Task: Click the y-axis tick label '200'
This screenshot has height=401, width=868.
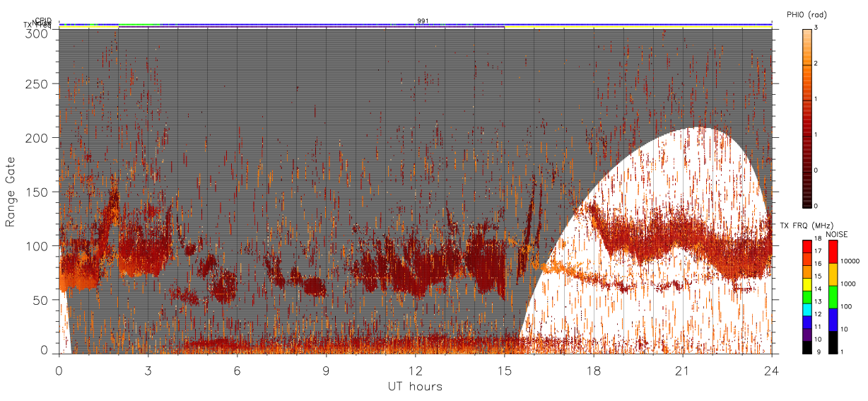Action: click(x=37, y=138)
